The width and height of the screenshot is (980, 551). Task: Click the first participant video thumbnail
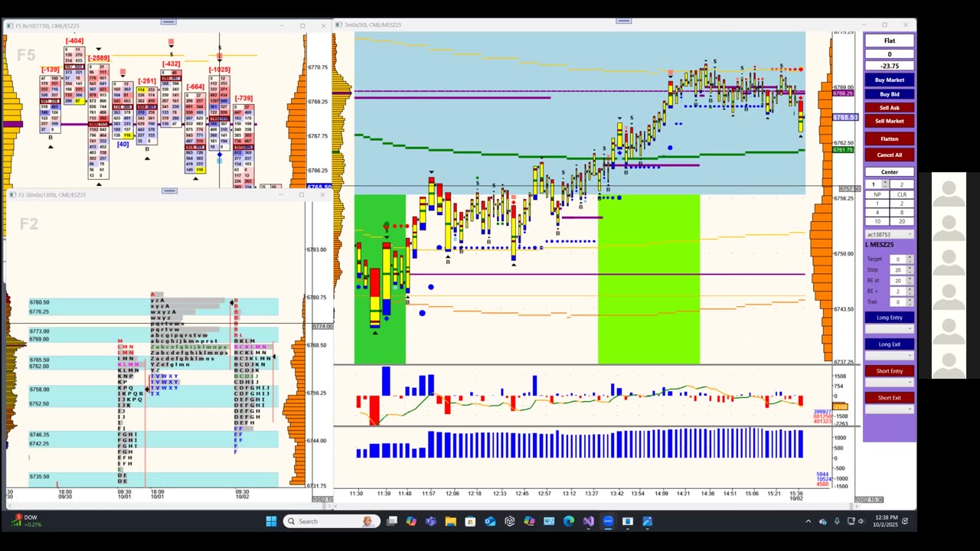pos(949,194)
